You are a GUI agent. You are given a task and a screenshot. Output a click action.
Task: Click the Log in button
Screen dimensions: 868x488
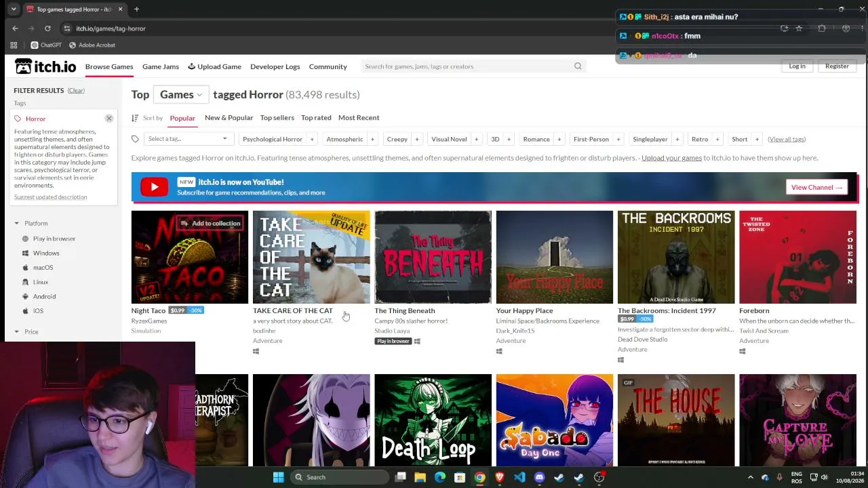point(797,66)
